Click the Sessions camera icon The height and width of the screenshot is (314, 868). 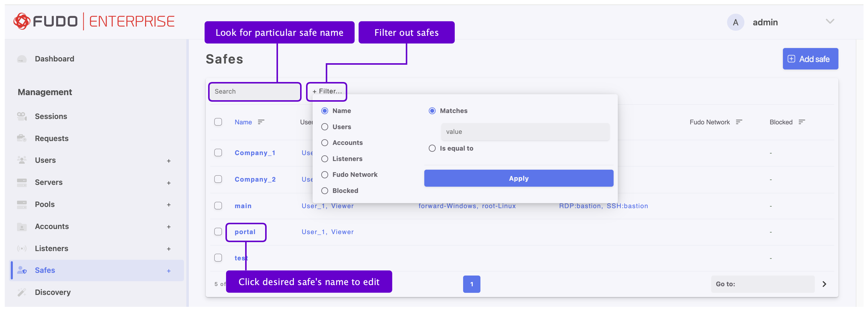click(x=22, y=117)
